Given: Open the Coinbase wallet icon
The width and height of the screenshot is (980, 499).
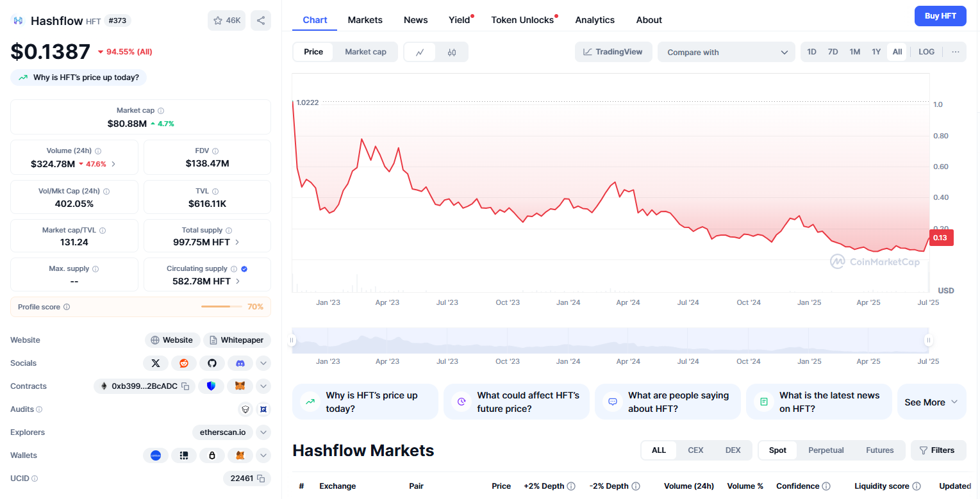Looking at the screenshot, I should click(x=155, y=455).
